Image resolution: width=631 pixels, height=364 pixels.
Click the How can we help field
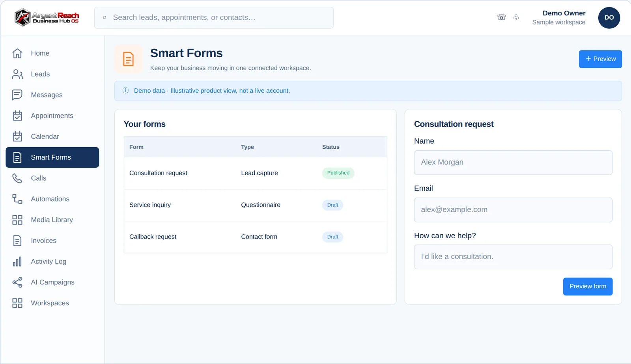click(x=513, y=257)
